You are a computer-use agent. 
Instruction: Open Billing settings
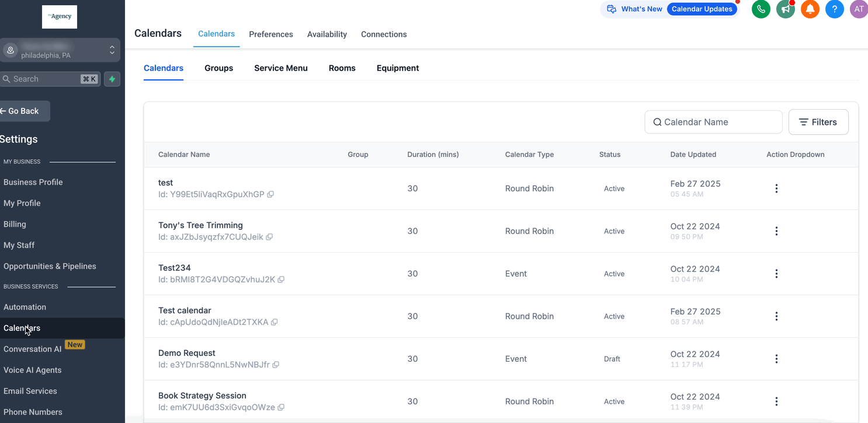point(15,224)
